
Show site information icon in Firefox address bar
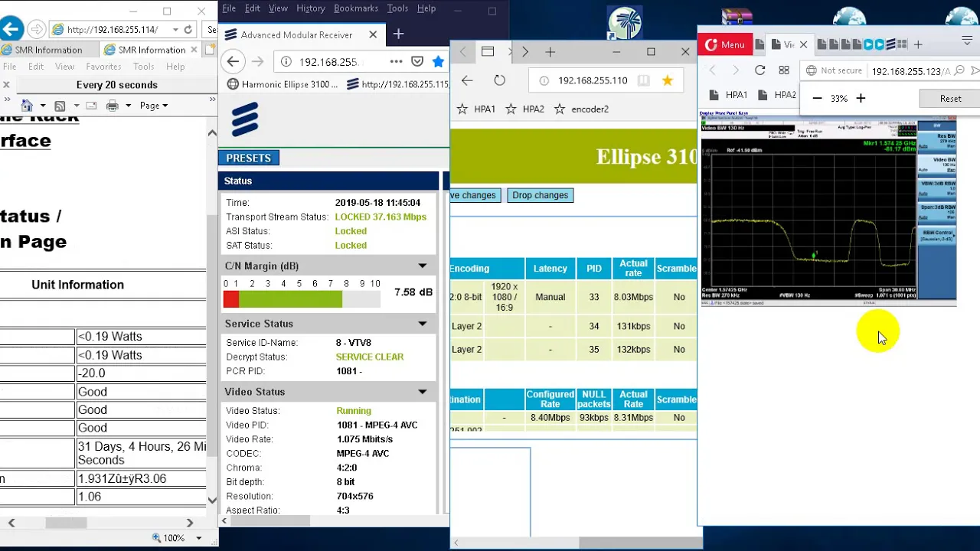286,62
